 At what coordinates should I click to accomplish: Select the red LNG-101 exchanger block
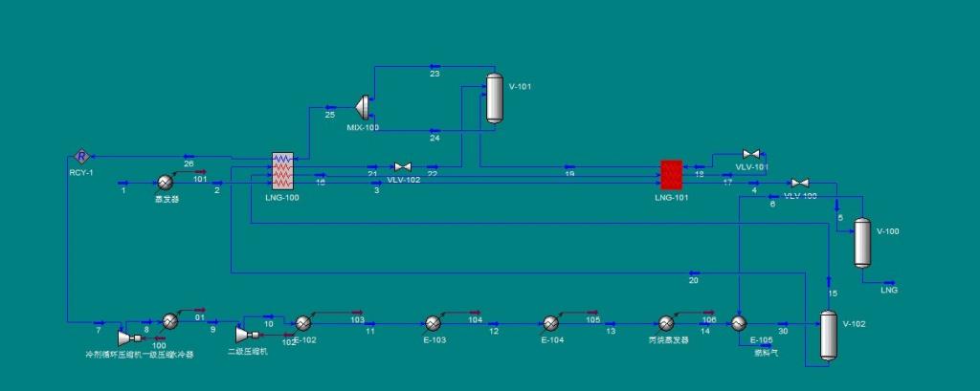pos(672,175)
